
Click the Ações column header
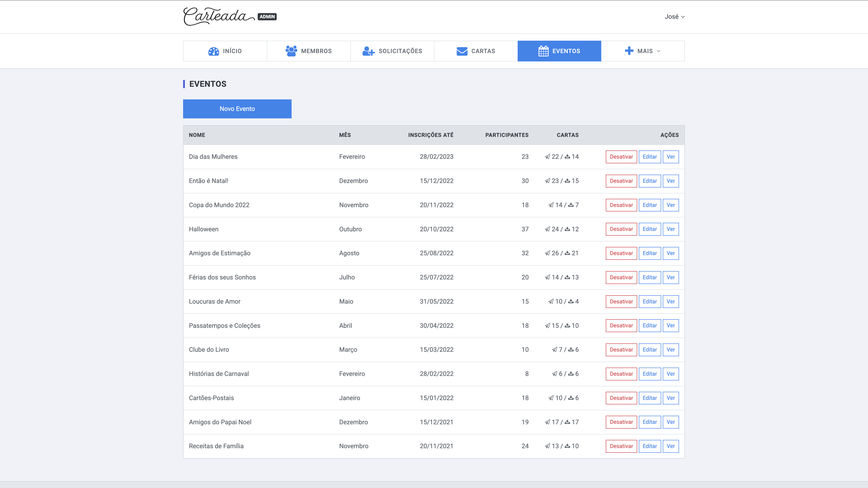click(x=670, y=135)
